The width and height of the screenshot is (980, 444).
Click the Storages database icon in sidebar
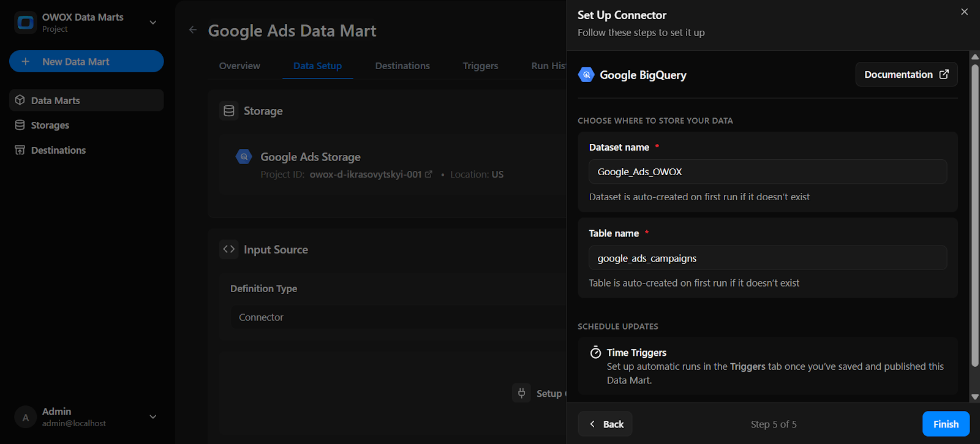20,125
